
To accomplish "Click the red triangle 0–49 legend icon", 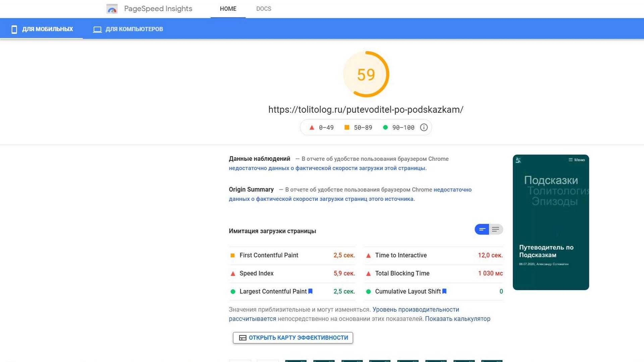I will coord(312,127).
